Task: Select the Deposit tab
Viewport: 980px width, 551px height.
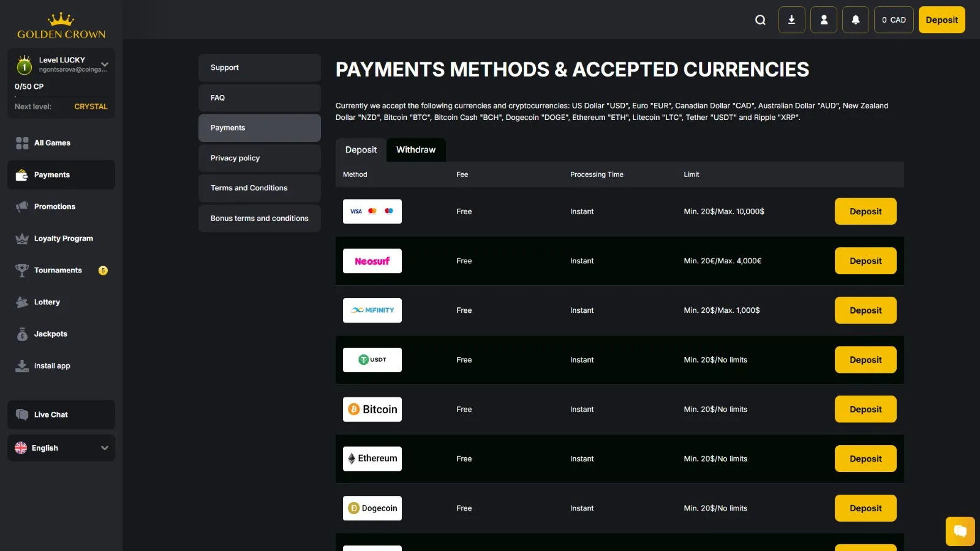Action: click(x=361, y=150)
